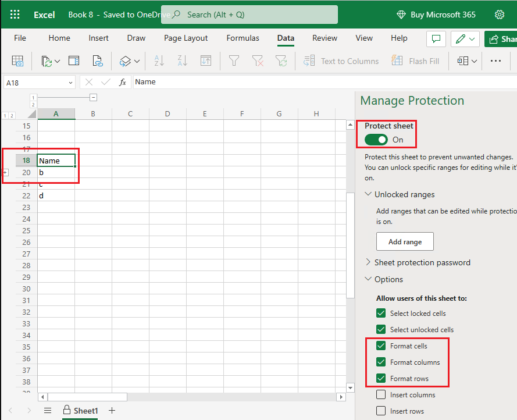The width and height of the screenshot is (517, 420).
Task: Expand Sheet protection password section
Action: click(368, 262)
